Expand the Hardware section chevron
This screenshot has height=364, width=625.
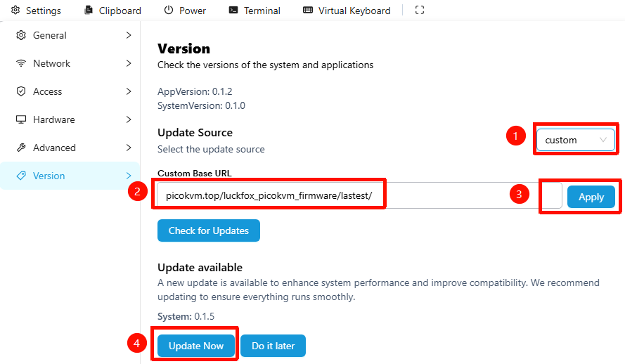pyautogui.click(x=129, y=119)
